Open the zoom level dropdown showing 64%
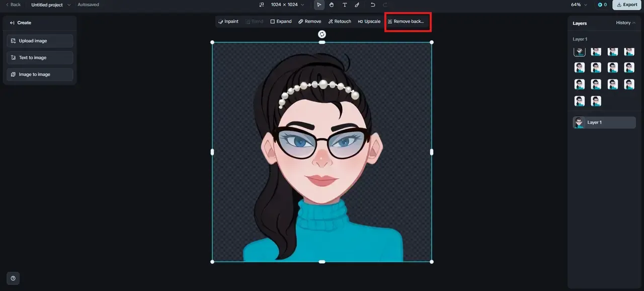 click(579, 5)
